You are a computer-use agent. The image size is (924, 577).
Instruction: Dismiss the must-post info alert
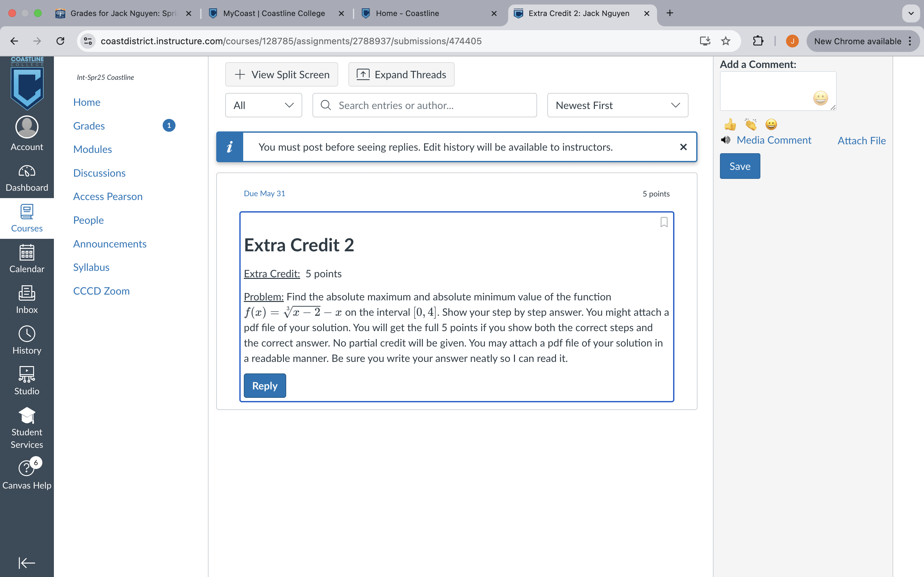pyautogui.click(x=683, y=147)
